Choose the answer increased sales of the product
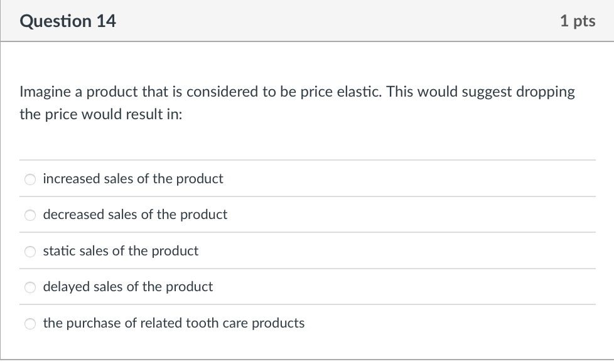The height and width of the screenshot is (364, 614). pyautogui.click(x=133, y=179)
